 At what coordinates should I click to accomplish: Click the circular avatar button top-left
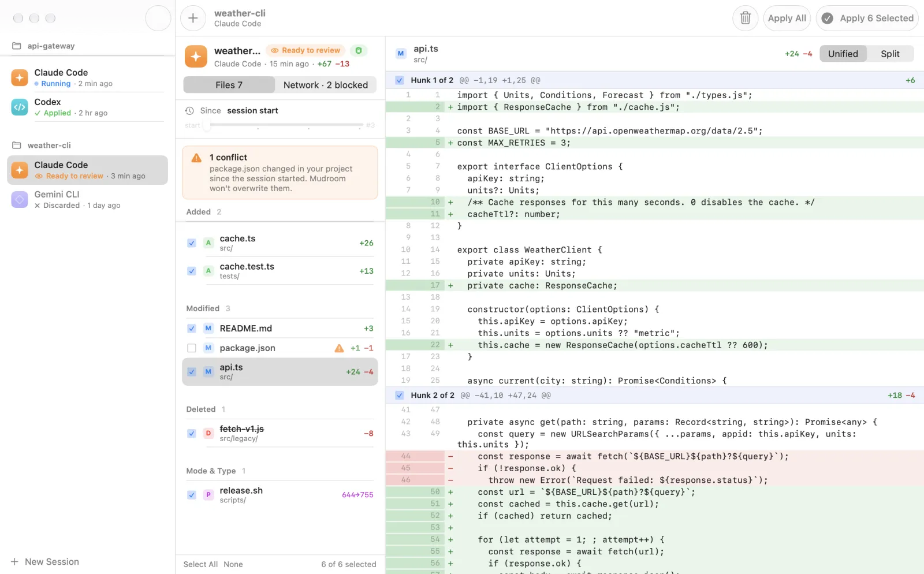coord(158,18)
